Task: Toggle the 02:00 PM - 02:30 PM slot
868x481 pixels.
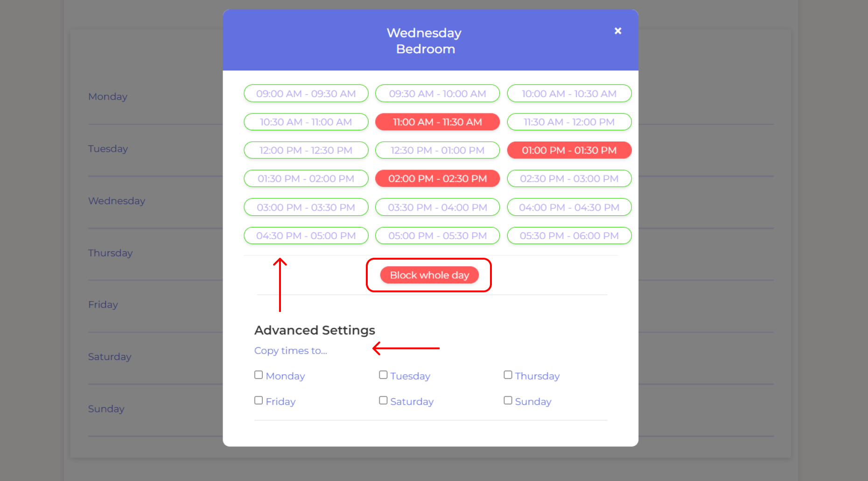Action: [x=437, y=178]
